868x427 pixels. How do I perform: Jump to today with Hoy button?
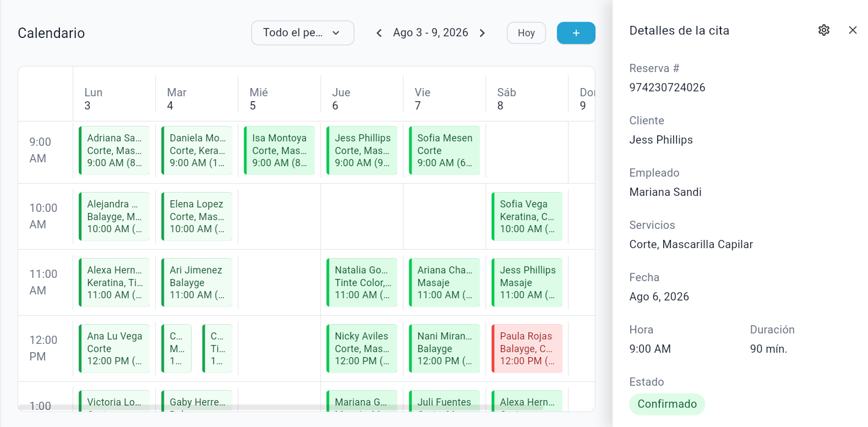pos(526,33)
